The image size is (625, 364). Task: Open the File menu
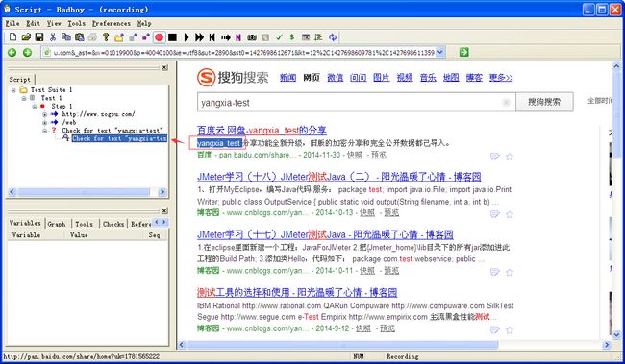(x=12, y=23)
